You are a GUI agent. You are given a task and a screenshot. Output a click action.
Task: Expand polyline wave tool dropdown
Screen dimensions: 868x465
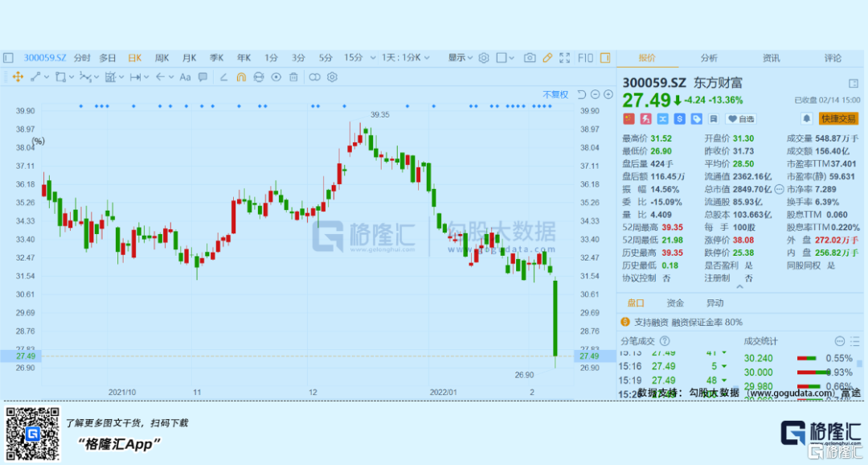click(x=96, y=77)
